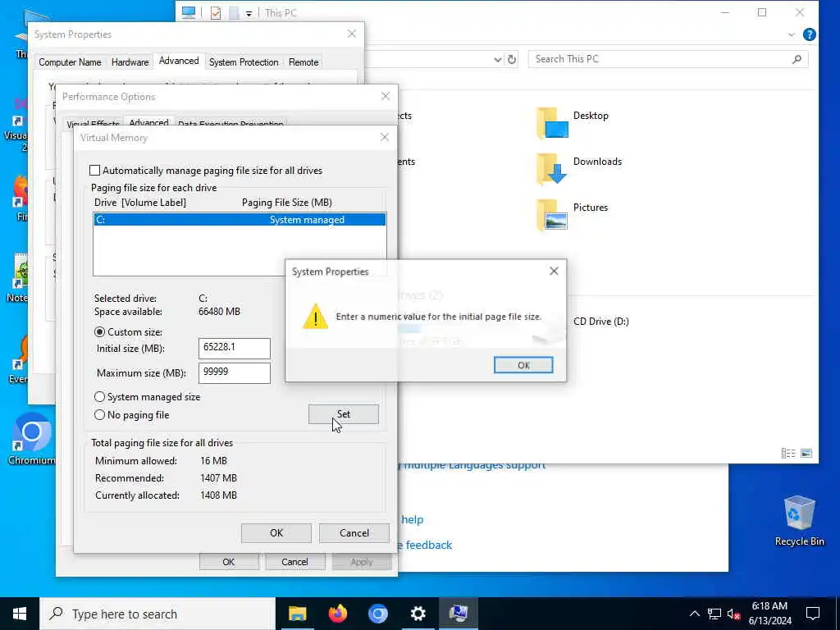The width and height of the screenshot is (840, 630).
Task: Open the volume tray icon
Action: click(733, 614)
